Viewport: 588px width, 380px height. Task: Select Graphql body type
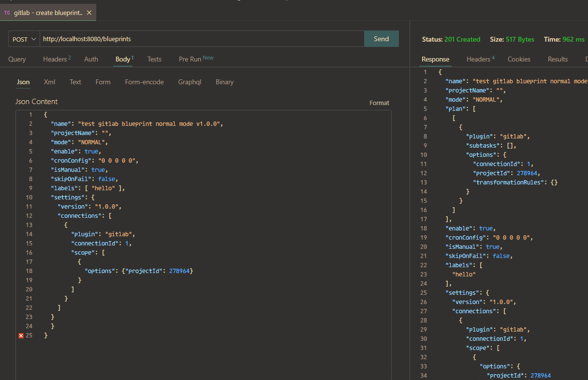(190, 82)
